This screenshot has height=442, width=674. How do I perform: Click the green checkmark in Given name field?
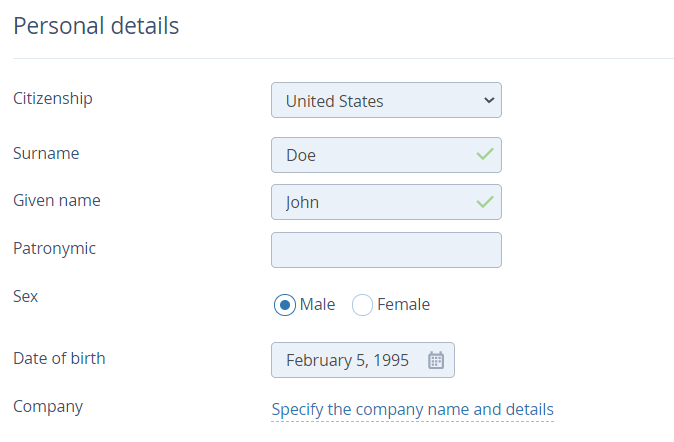[x=484, y=201]
